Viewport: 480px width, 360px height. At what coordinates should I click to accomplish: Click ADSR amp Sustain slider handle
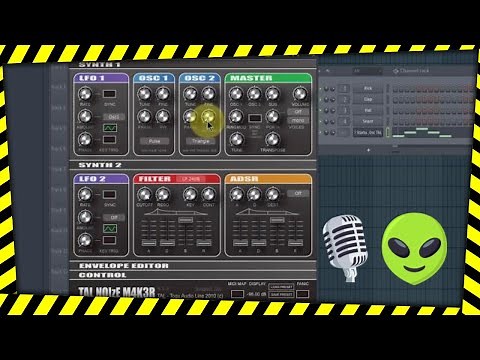click(x=277, y=220)
